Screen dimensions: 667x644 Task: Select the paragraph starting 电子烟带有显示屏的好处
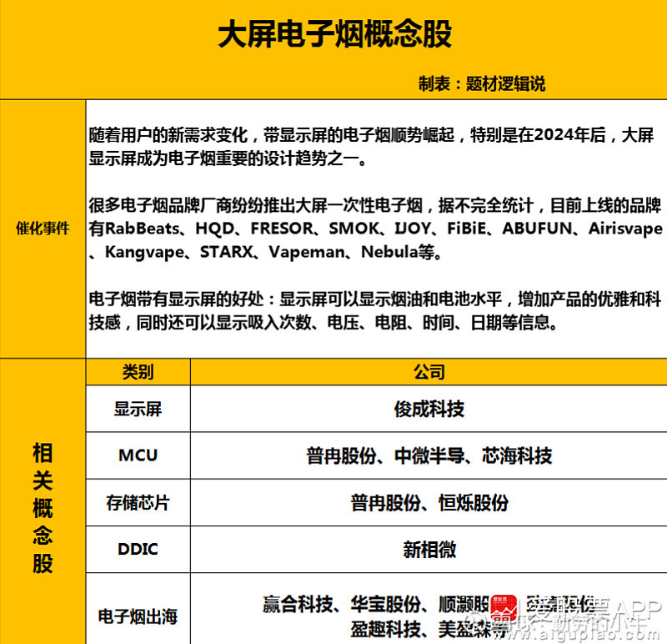tap(374, 310)
